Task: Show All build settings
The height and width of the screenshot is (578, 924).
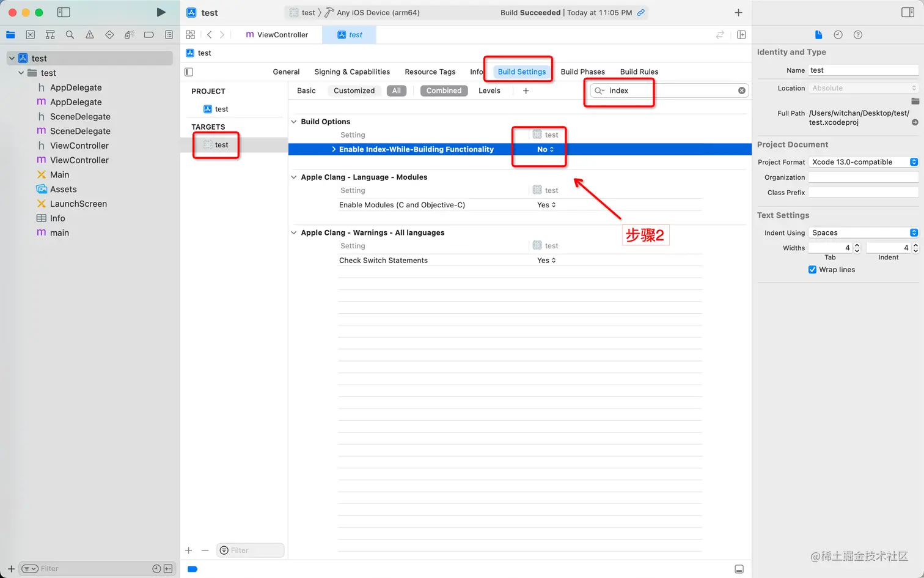Action: coord(397,91)
